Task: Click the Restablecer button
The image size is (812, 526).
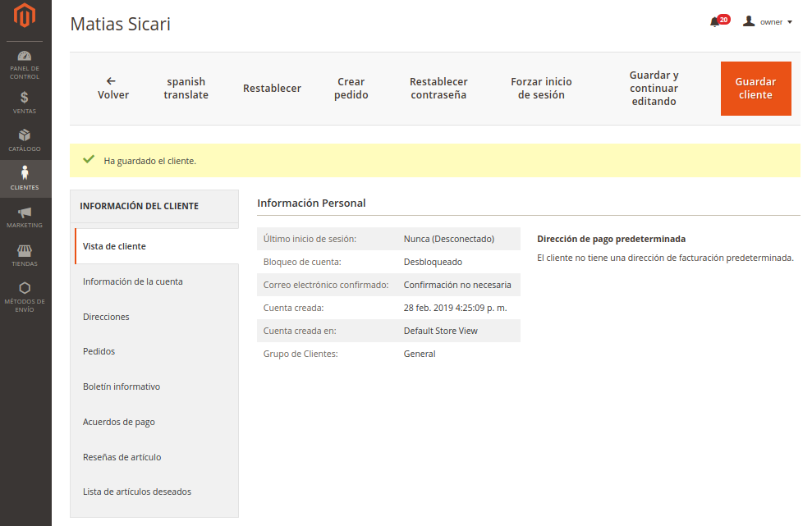Action: point(272,89)
